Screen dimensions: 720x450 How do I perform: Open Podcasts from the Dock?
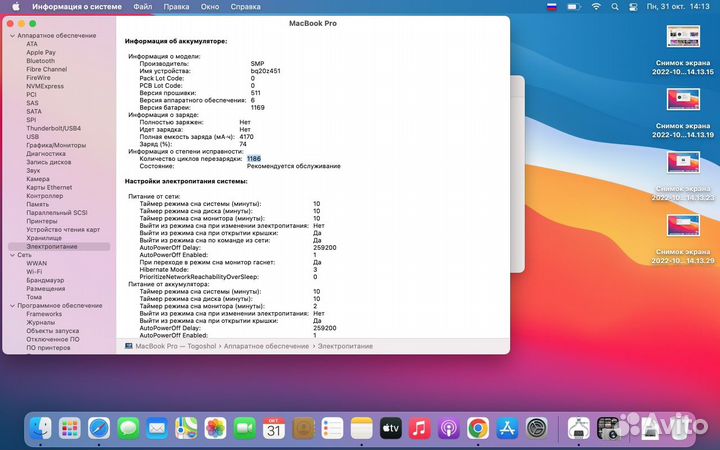coord(449,428)
